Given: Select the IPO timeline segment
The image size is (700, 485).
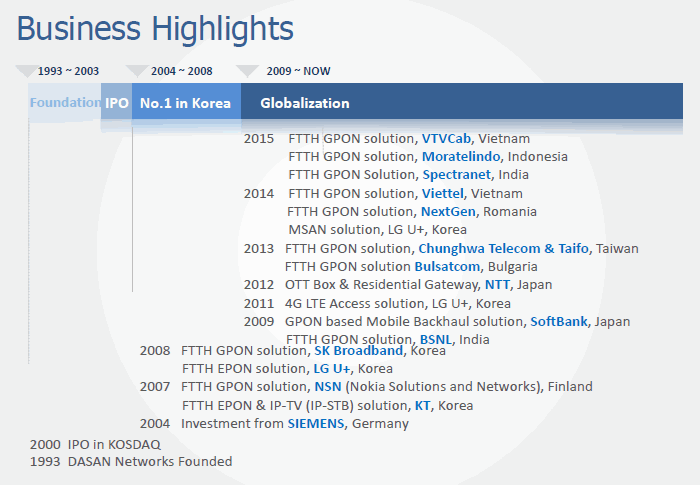Looking at the screenshot, I should [117, 102].
